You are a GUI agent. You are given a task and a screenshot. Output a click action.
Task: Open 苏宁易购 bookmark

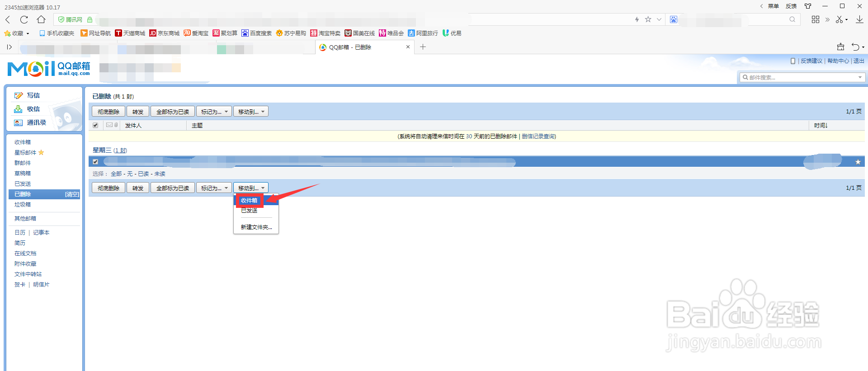tap(291, 33)
